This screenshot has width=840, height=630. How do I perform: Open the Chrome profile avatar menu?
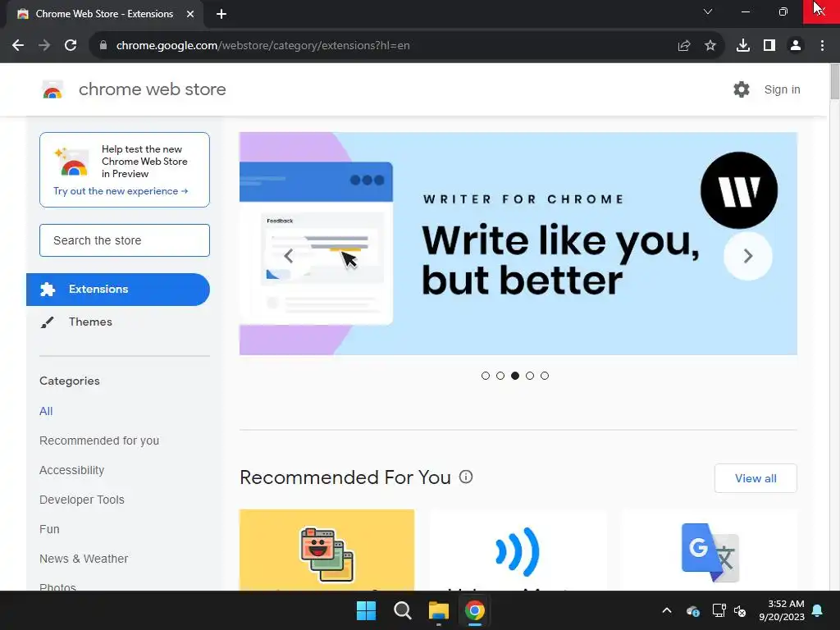point(796,46)
